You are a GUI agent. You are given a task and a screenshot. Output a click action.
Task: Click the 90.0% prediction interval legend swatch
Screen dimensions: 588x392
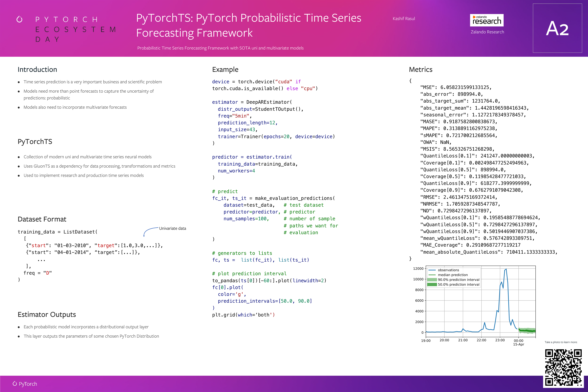coord(432,280)
